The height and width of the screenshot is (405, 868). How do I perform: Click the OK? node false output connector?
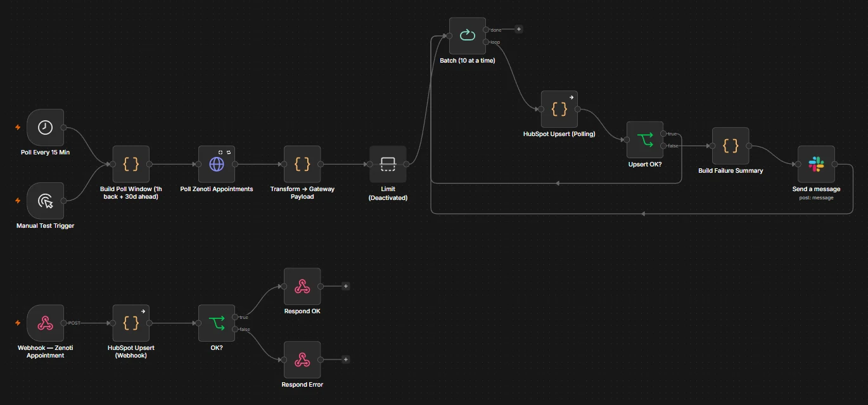coord(236,329)
